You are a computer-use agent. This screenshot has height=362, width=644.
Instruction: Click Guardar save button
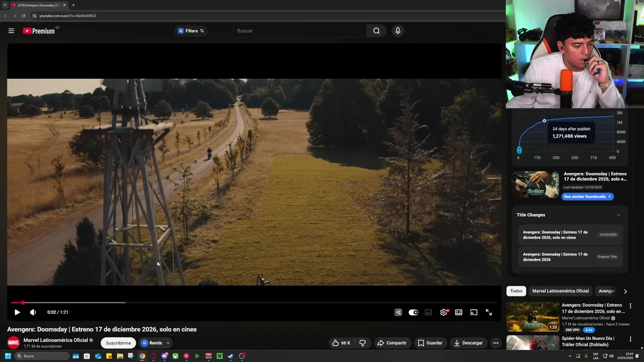430,343
